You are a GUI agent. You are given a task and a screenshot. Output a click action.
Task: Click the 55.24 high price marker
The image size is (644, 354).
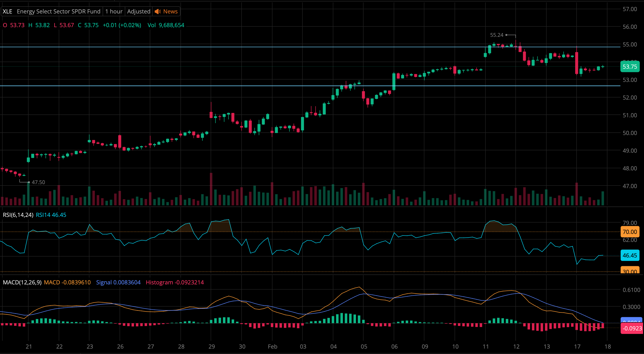[x=496, y=35]
